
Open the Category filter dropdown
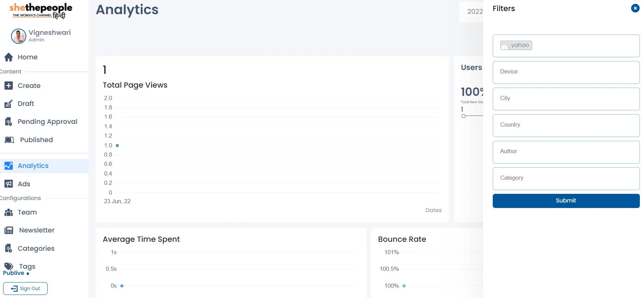pyautogui.click(x=566, y=178)
